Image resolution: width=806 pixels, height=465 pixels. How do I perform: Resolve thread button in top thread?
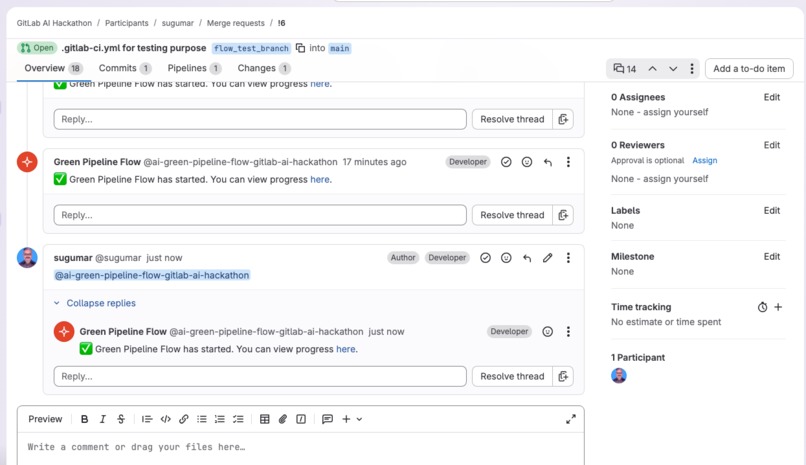coord(512,119)
